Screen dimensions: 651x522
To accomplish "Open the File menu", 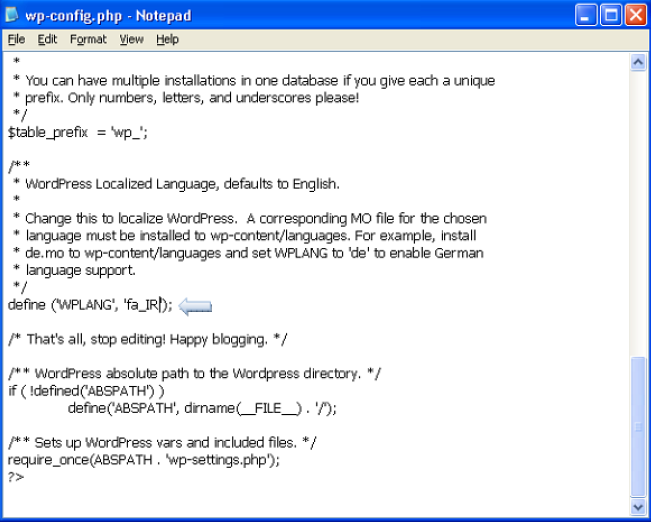I will (16, 39).
